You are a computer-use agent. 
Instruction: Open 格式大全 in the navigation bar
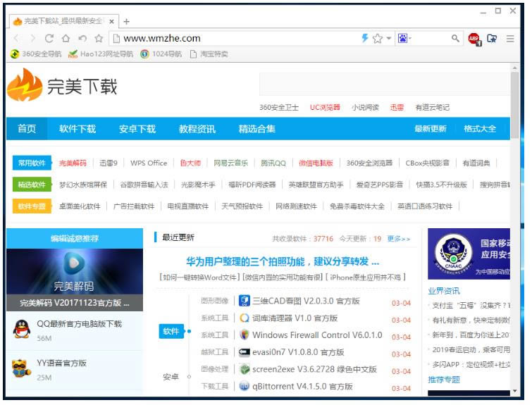point(480,129)
